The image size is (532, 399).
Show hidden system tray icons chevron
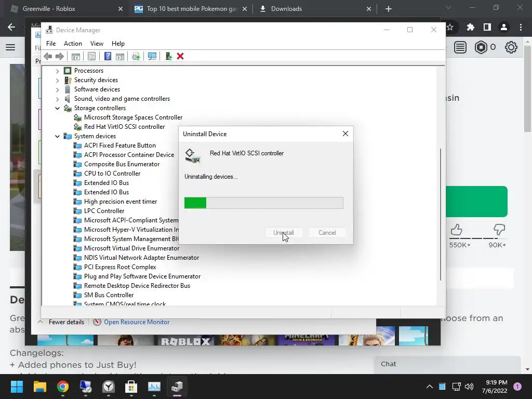pos(430,387)
